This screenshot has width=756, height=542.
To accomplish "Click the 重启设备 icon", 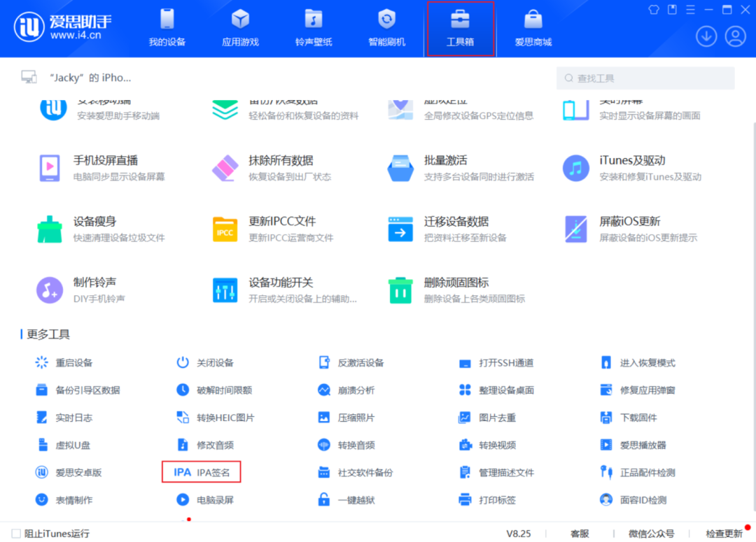I will point(41,362).
